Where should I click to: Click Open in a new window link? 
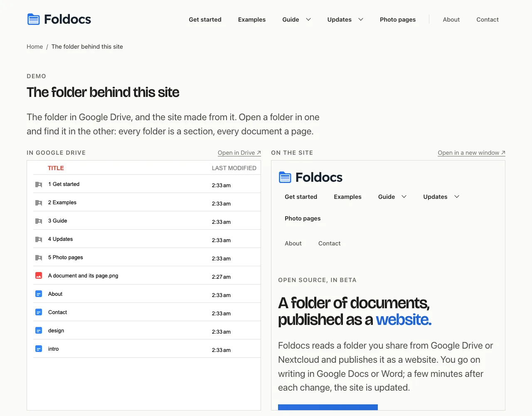click(x=471, y=153)
